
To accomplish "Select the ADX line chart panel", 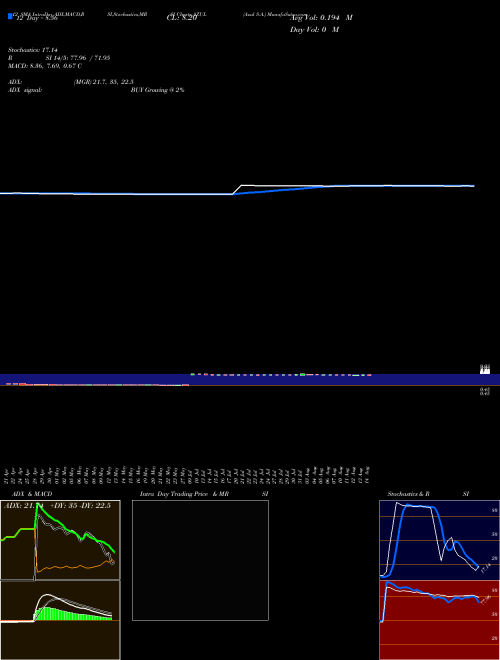I will [60, 540].
